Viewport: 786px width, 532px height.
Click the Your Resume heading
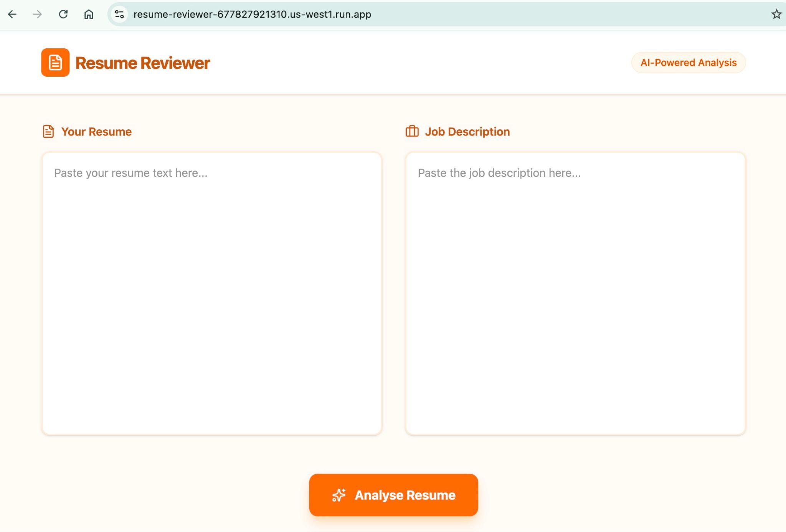(96, 132)
